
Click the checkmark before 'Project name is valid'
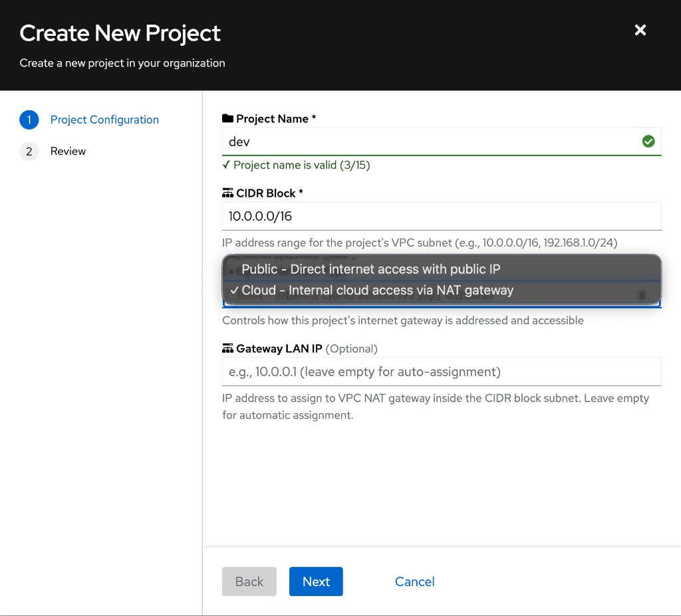tap(227, 164)
